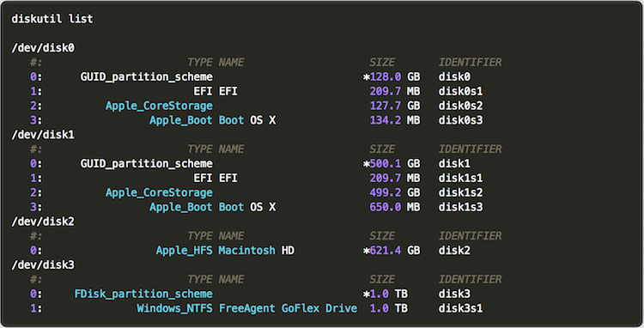Image resolution: width=644 pixels, height=328 pixels.
Task: Click the 127.7 GB size value
Action: point(395,106)
